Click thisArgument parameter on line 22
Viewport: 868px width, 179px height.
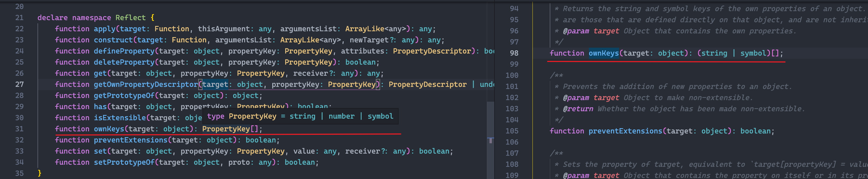coord(224,29)
